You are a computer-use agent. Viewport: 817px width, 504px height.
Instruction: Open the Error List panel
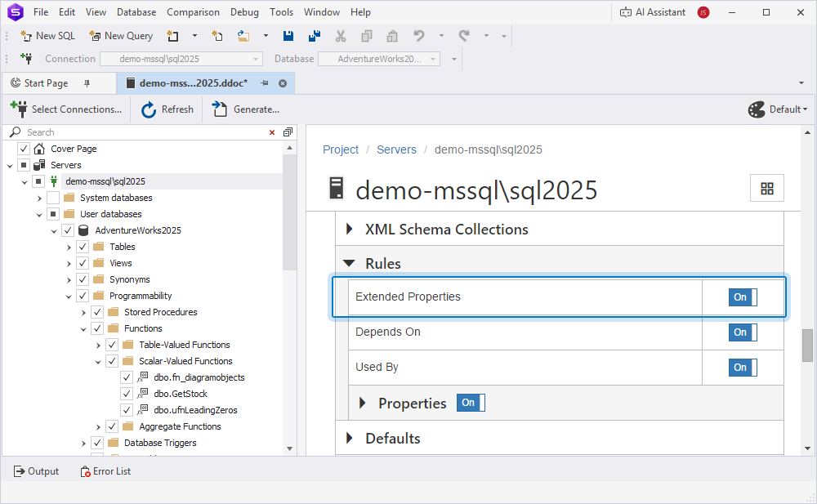pyautogui.click(x=105, y=471)
